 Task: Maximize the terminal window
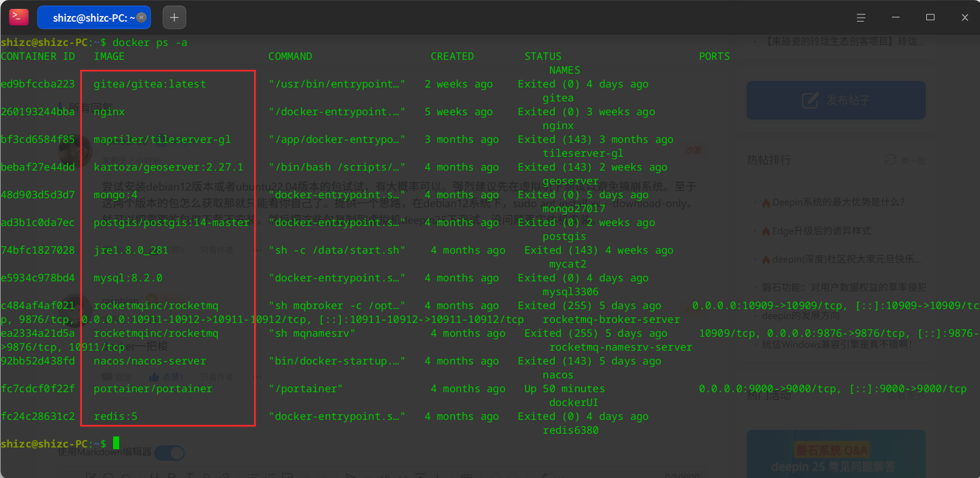click(930, 18)
